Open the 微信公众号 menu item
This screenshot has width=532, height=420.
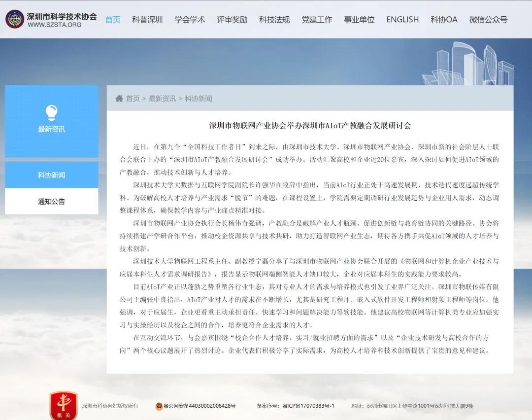pyautogui.click(x=488, y=20)
